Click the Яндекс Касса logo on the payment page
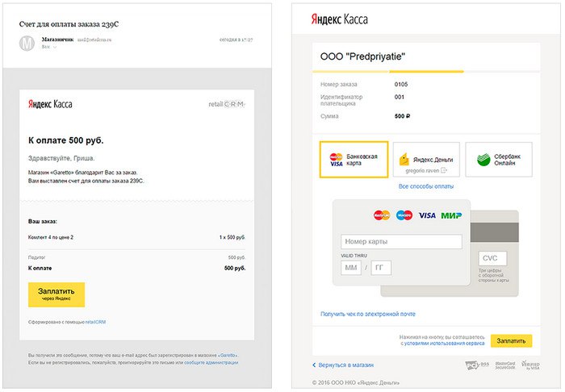The width and height of the screenshot is (565, 392). pyautogui.click(x=340, y=19)
